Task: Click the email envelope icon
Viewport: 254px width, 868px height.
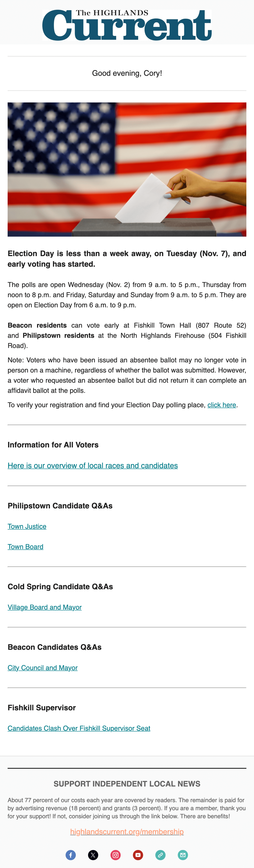Action: point(183,855)
